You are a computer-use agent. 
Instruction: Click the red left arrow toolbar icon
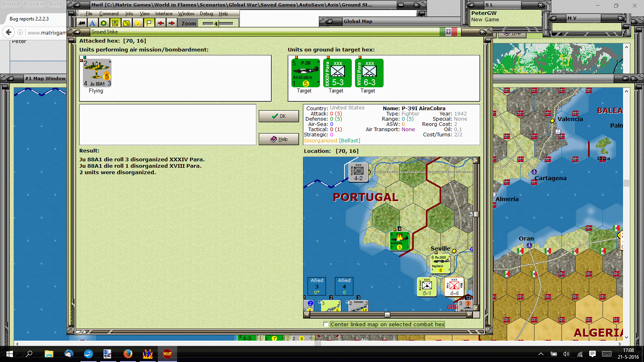point(161,23)
